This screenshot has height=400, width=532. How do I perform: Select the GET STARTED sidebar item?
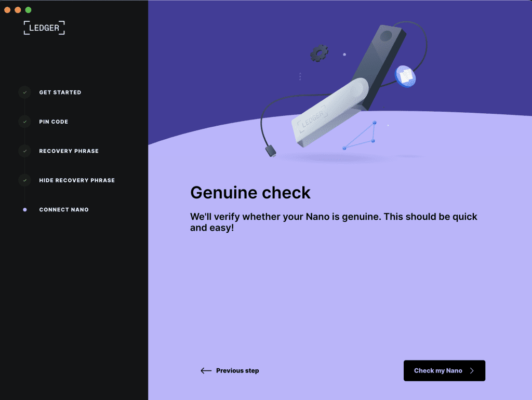(x=60, y=92)
